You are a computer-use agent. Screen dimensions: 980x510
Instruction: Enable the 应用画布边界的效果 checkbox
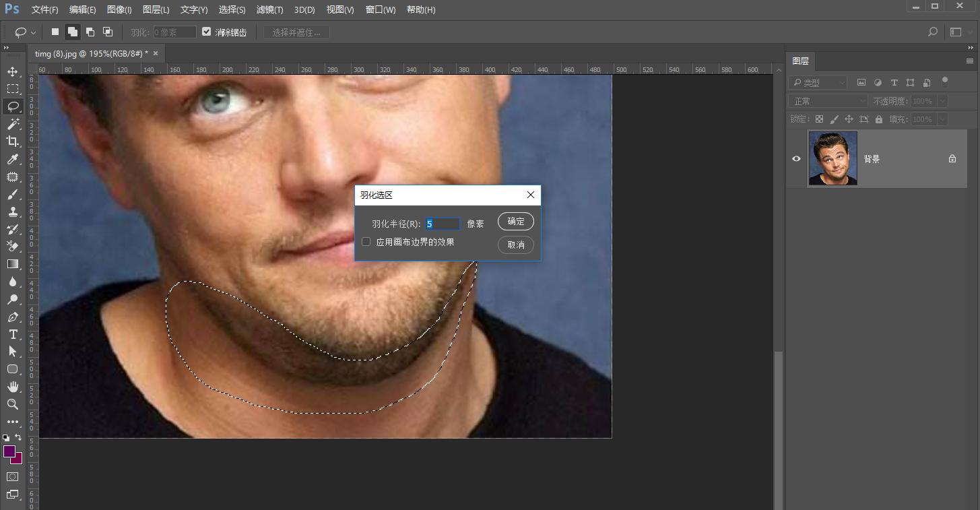pos(366,242)
